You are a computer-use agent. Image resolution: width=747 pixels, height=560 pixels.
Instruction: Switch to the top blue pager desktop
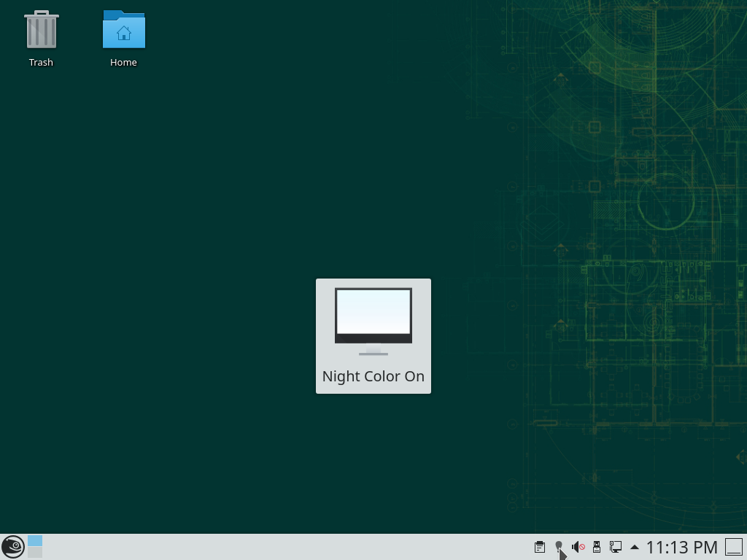pos(35,541)
